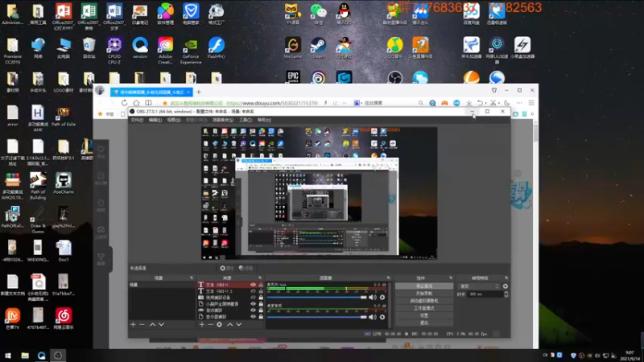Image resolution: width=644 pixels, height=362 pixels.
Task: Open CPUID CPU-Z desktop icon
Action: pyautogui.click(x=114, y=51)
